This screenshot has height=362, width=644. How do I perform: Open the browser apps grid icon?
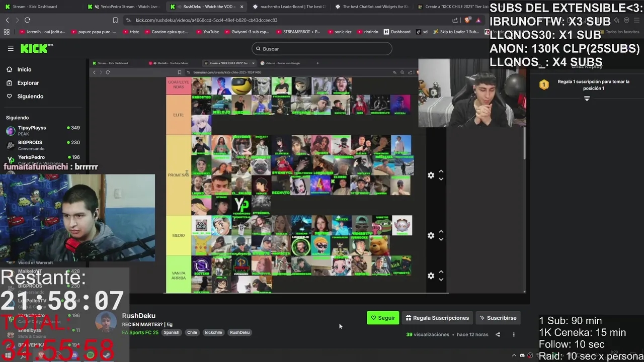(7, 32)
